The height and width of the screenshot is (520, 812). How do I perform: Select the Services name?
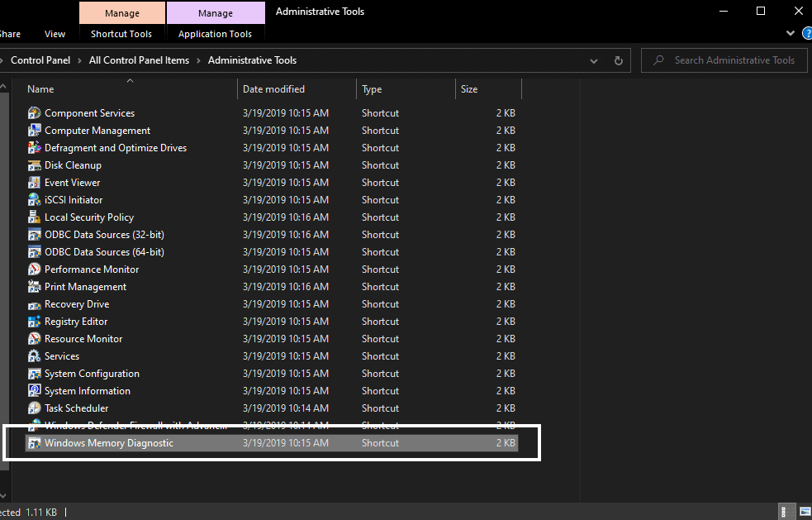62,356
